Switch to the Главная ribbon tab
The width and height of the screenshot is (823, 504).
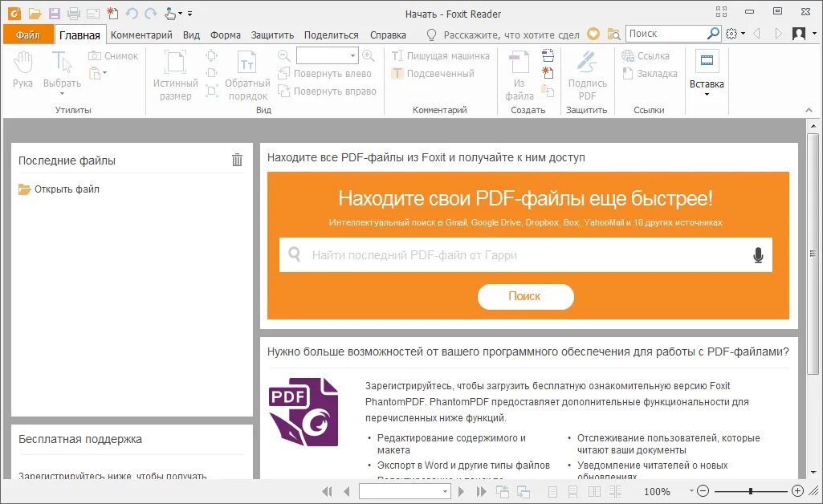[79, 35]
